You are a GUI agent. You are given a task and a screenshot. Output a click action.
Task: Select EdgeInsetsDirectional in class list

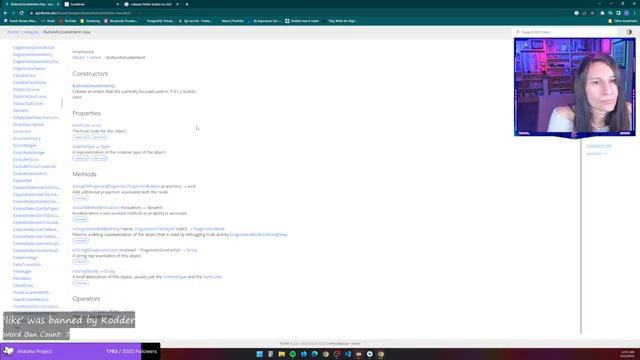coord(33,48)
